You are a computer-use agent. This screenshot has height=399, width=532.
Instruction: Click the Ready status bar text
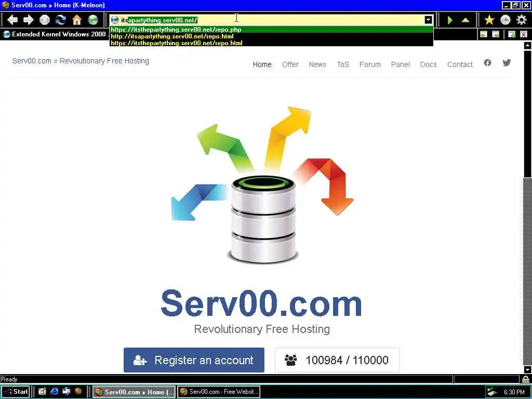pos(9,379)
